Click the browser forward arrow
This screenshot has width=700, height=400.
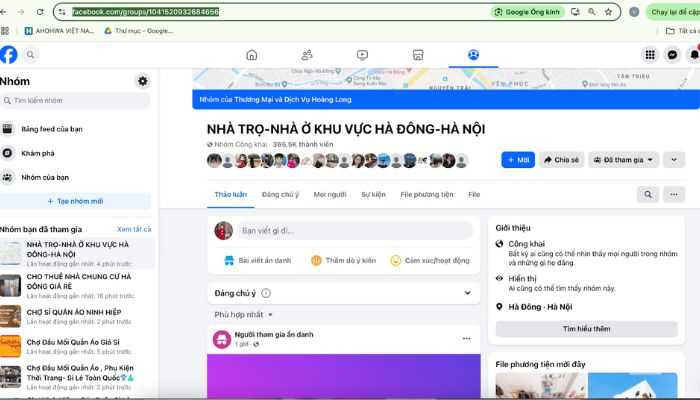click(21, 12)
